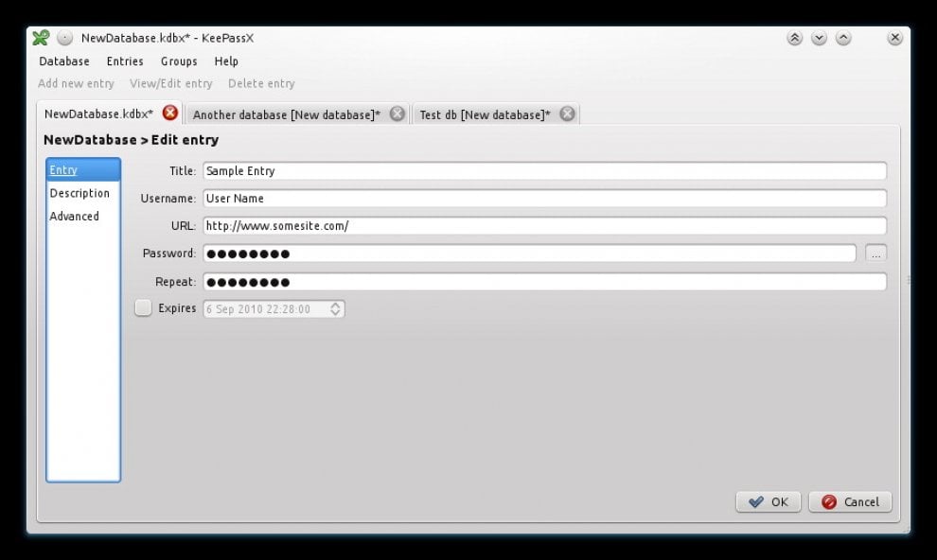Viewport: 937px width, 560px height.
Task: Maximize window with up chevron button
Action: coord(843,38)
